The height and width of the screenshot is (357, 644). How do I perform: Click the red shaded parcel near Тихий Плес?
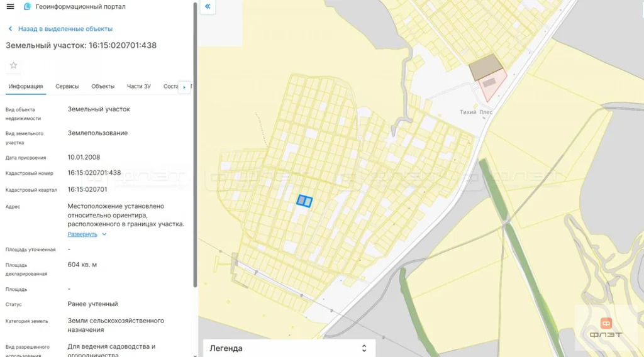point(492,85)
